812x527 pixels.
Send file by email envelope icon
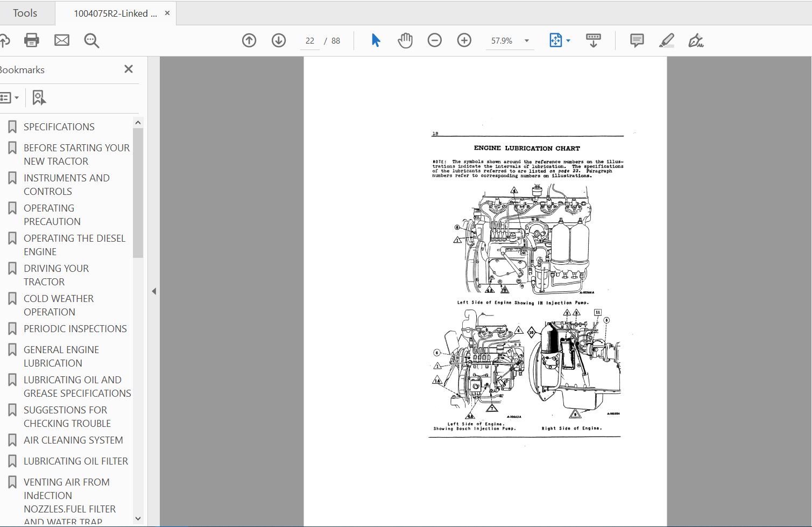tap(62, 40)
